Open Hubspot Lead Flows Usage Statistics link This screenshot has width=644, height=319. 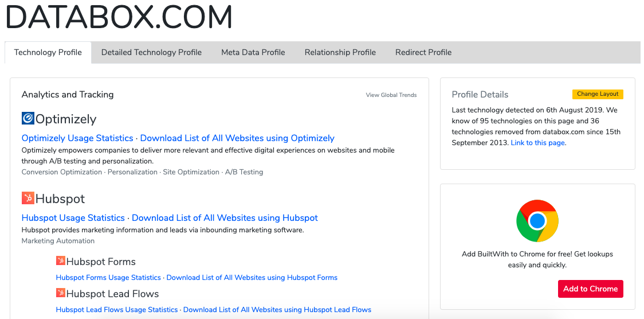coord(117,310)
